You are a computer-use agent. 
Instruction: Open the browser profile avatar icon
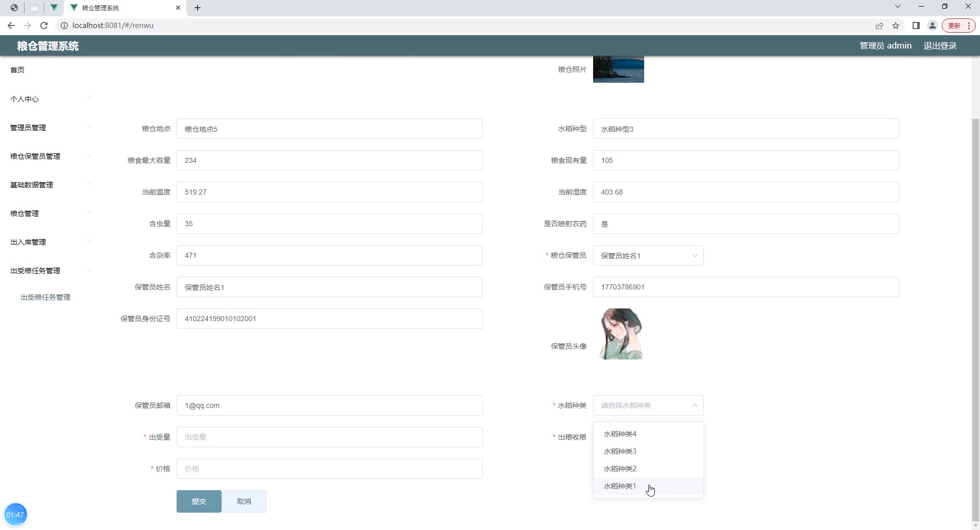(x=933, y=26)
